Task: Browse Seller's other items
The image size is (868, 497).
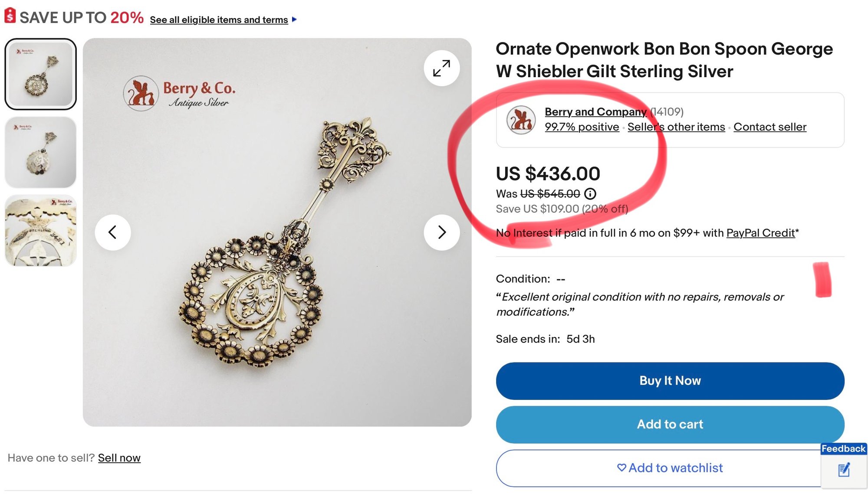Action: coord(676,127)
